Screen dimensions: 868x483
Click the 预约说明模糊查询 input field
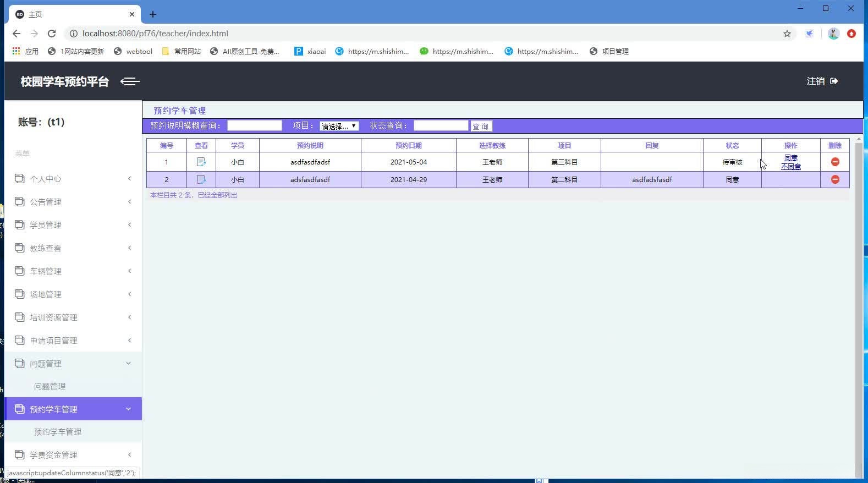[x=255, y=125]
